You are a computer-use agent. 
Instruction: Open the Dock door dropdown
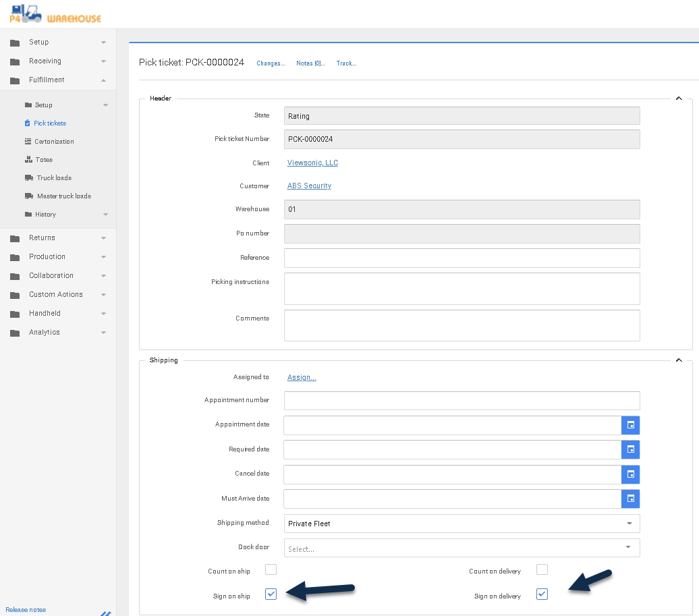pos(462,548)
